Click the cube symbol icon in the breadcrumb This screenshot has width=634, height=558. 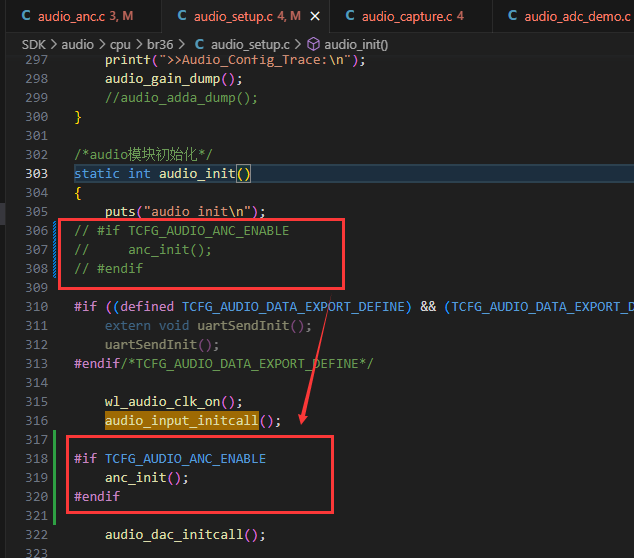[x=313, y=44]
